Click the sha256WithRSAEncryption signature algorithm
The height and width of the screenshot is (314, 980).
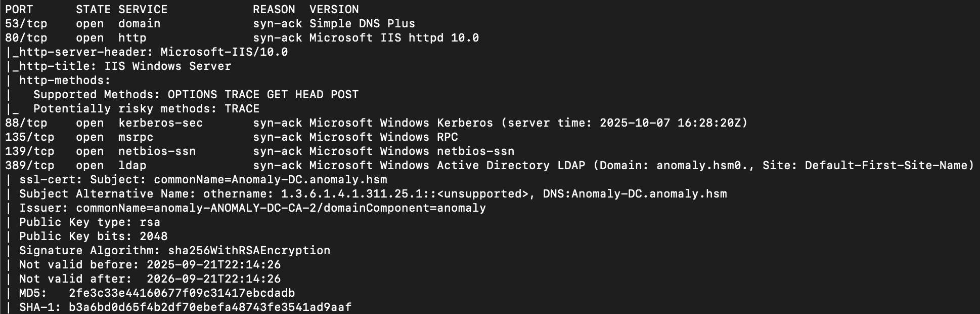tap(249, 251)
